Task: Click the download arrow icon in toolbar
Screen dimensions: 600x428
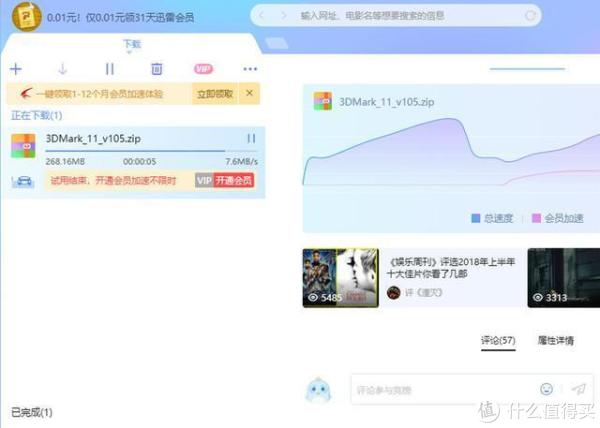Action: coord(62,69)
